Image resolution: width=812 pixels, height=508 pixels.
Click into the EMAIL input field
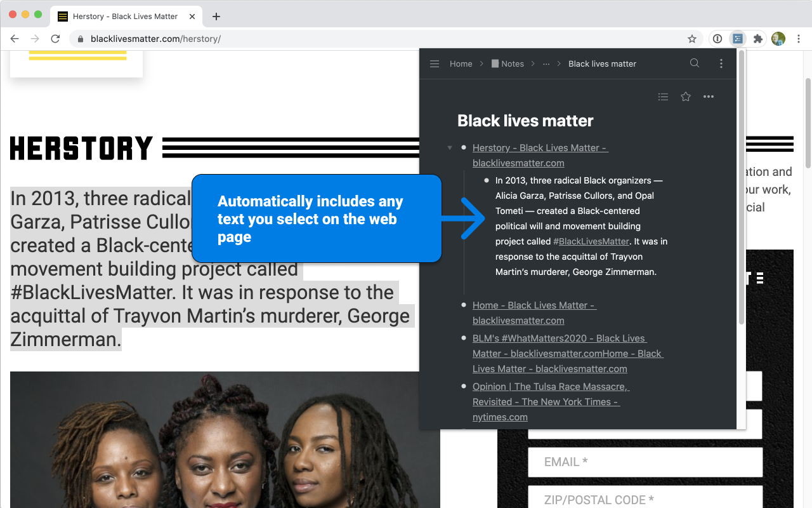pos(645,462)
